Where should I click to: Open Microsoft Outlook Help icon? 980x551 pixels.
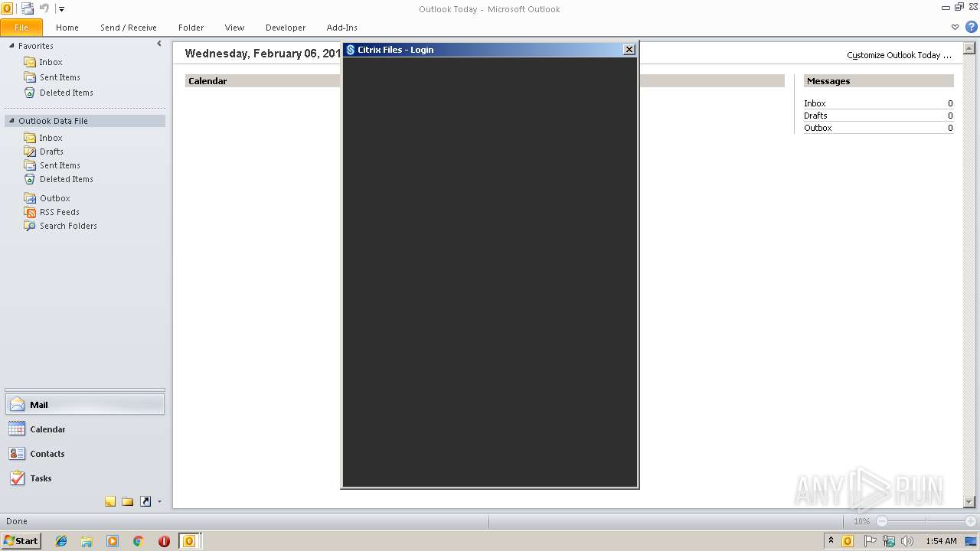pyautogui.click(x=972, y=27)
